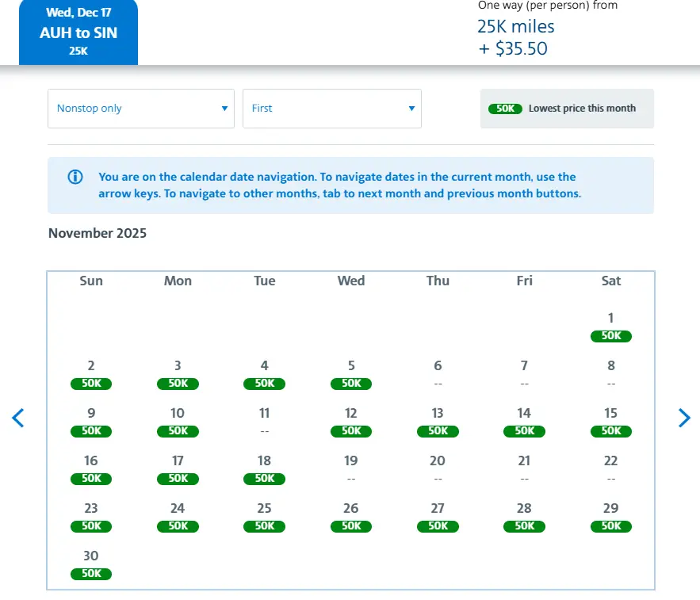This screenshot has width=700, height=600.
Task: Select November 1 with 50K fare
Action: tap(610, 327)
